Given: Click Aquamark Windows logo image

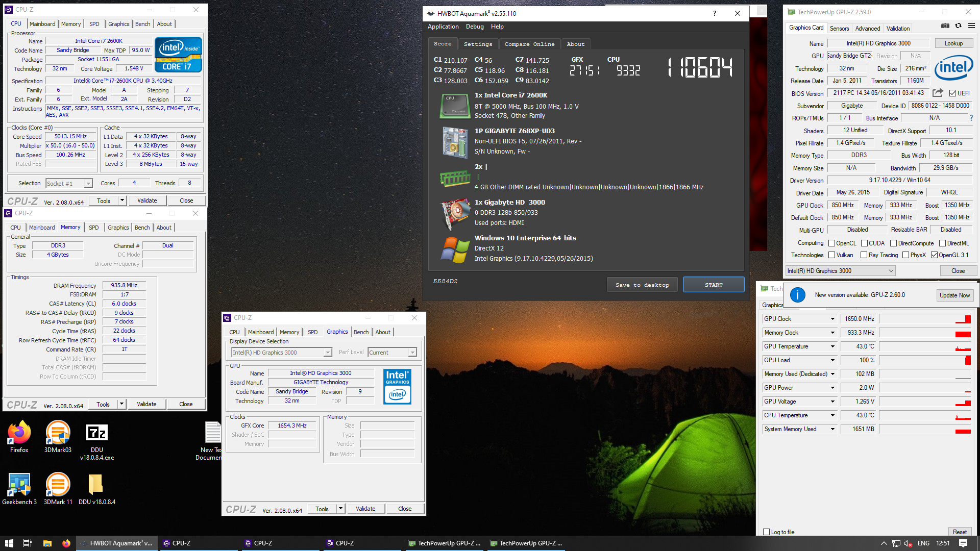Looking at the screenshot, I should pyautogui.click(x=455, y=249).
